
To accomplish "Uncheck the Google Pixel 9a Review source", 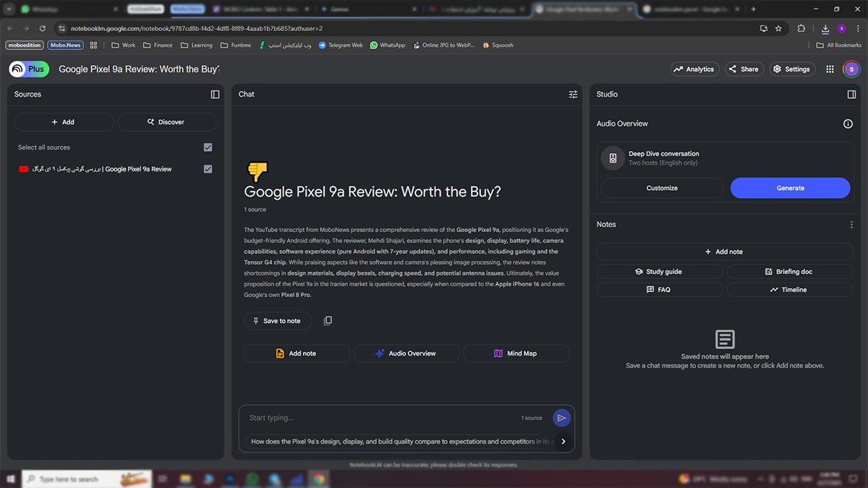I will coord(208,169).
